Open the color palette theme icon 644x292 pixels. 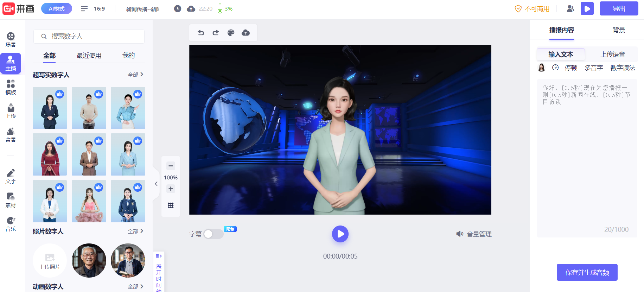tap(231, 33)
